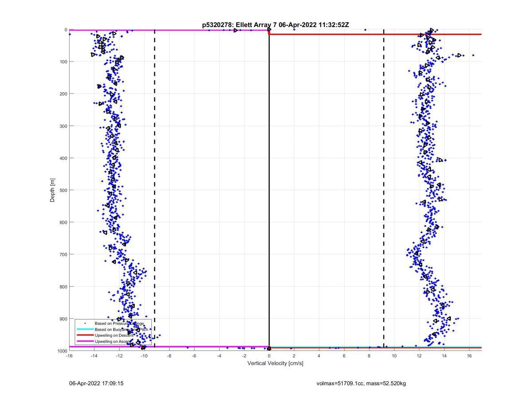The image size is (532, 394).
Task: Click velocity axis tick label '-14'
Action: (x=94, y=356)
